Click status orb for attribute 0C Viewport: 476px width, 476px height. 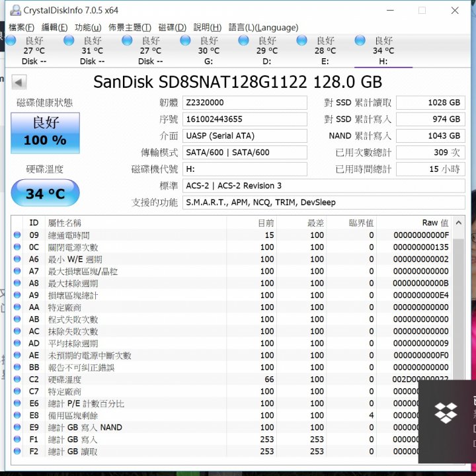[17, 247]
